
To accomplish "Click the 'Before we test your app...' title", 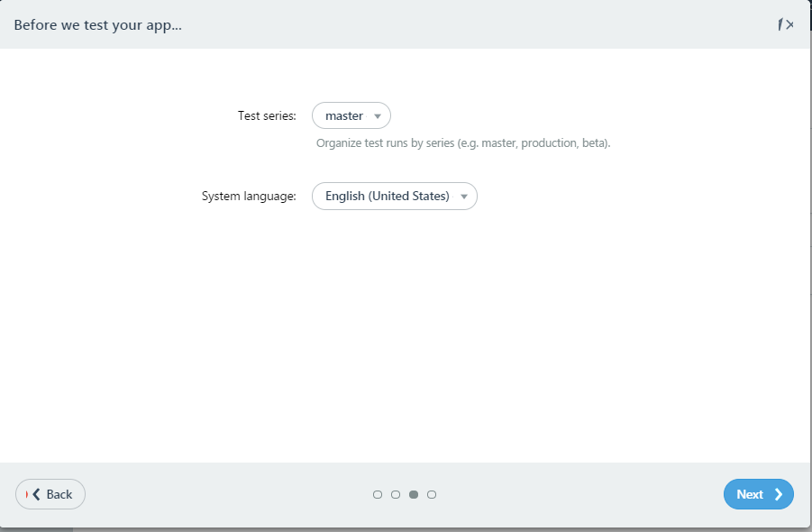I will click(98, 25).
